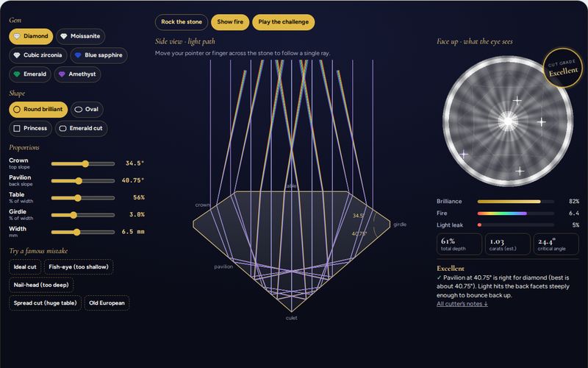Click the 82% brilliance value
This screenshot has width=588, height=368.
(x=574, y=202)
